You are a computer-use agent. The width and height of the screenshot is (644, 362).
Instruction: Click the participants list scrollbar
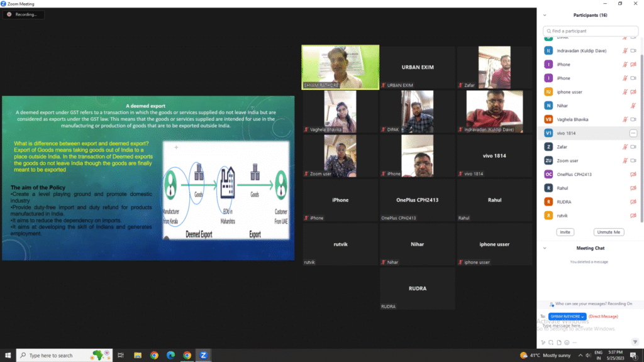[641, 126]
